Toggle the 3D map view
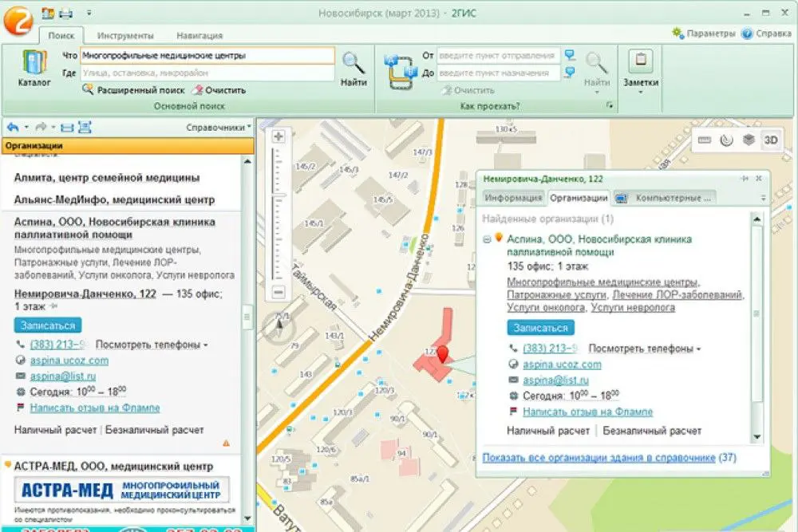This screenshot has width=798, height=532. pyautogui.click(x=771, y=140)
